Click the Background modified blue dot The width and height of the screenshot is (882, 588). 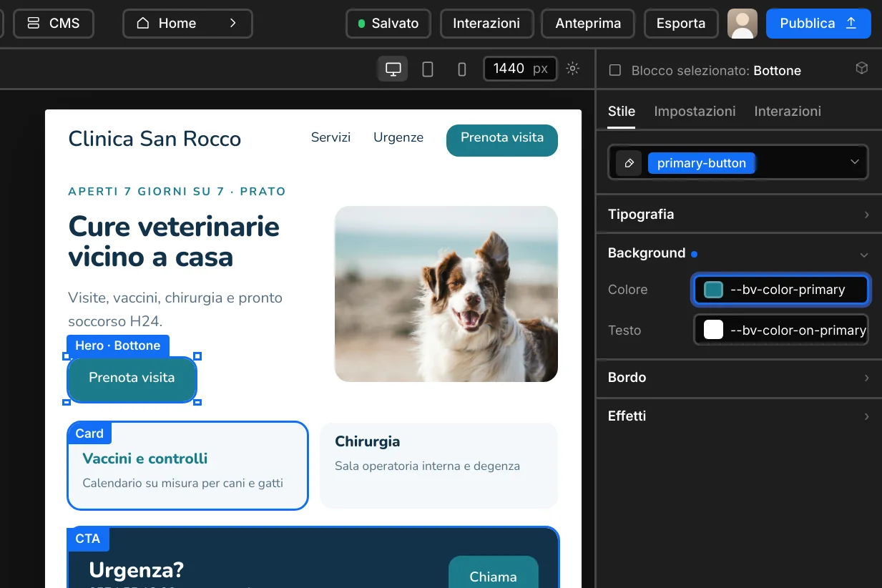pyautogui.click(x=694, y=254)
